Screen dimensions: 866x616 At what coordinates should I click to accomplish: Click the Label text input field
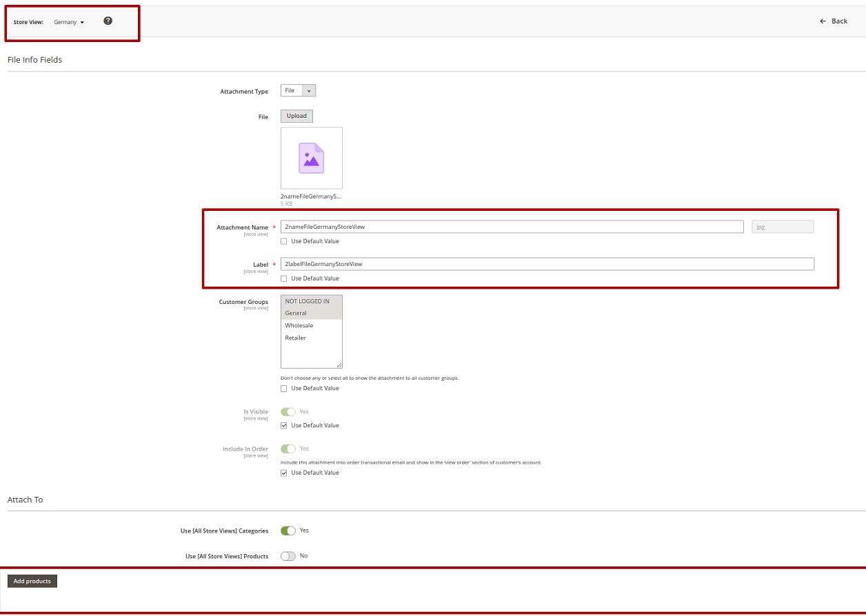click(547, 264)
